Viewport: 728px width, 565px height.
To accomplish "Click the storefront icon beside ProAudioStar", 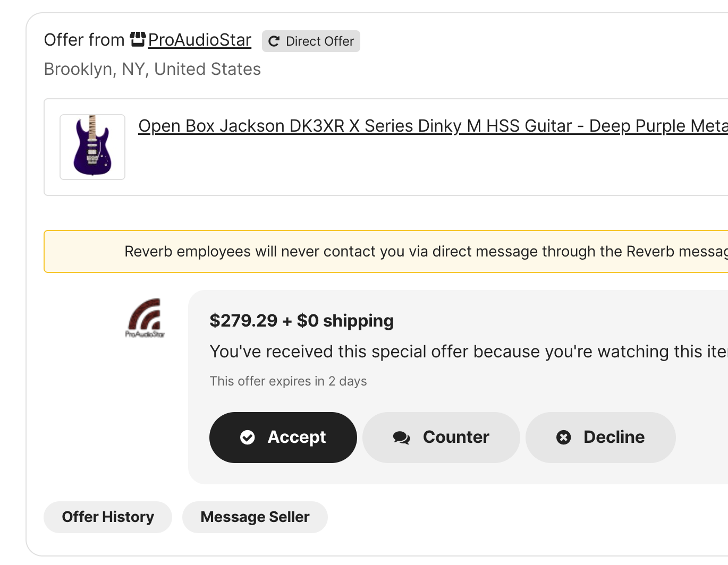I will pos(138,39).
